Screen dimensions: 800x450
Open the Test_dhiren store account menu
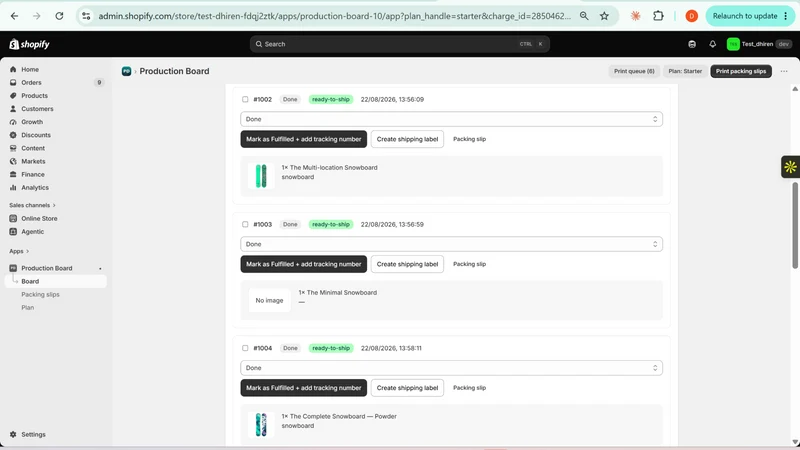point(759,44)
